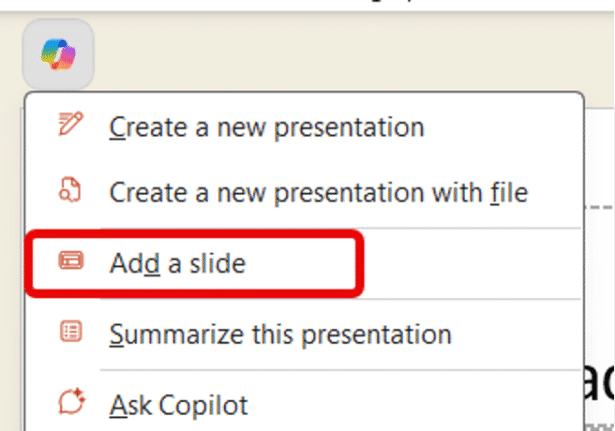615x431 pixels.
Task: Click the word "slide" in the highlighted entry
Action: pyautogui.click(x=220, y=264)
